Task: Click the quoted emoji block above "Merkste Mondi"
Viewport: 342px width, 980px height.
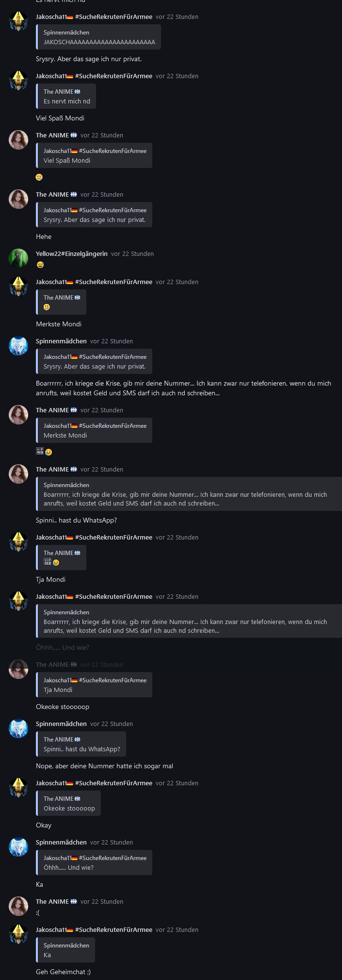Action: click(x=62, y=302)
